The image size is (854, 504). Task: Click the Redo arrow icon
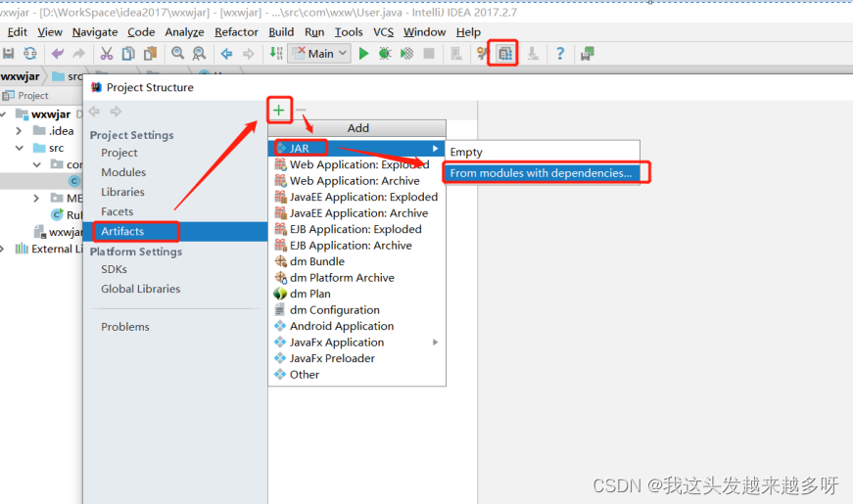[79, 54]
